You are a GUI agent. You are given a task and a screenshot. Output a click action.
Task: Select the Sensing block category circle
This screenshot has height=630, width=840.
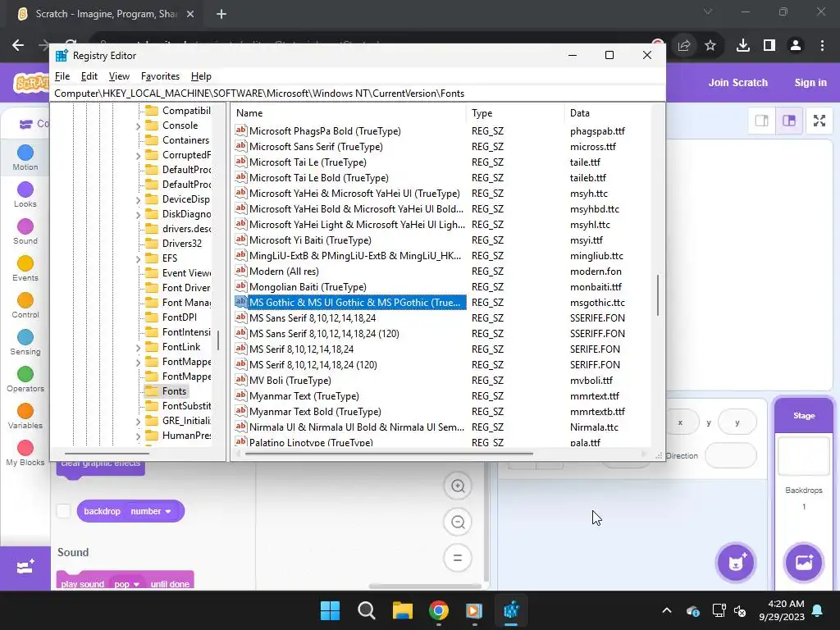pyautogui.click(x=25, y=337)
